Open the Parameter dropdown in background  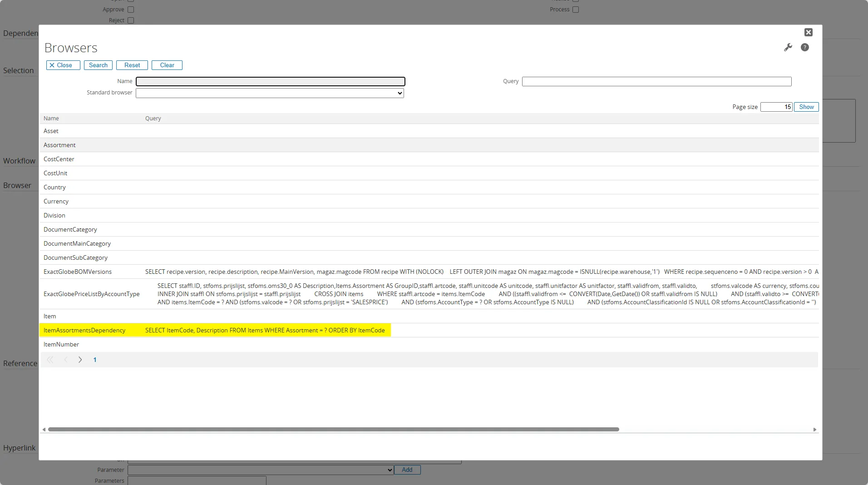coord(261,470)
